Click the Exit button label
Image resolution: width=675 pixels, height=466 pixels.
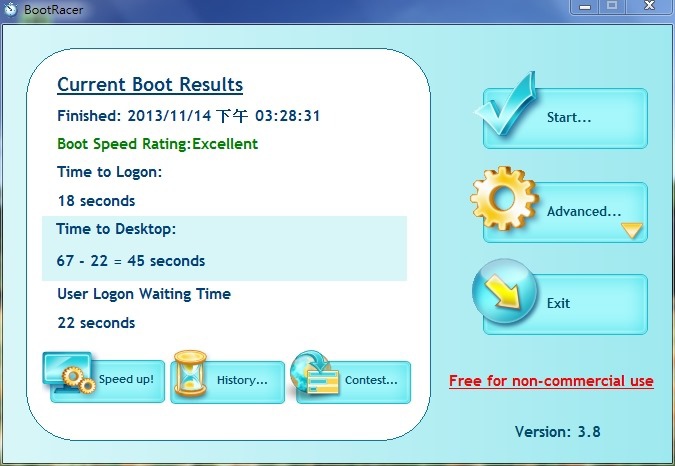(558, 303)
